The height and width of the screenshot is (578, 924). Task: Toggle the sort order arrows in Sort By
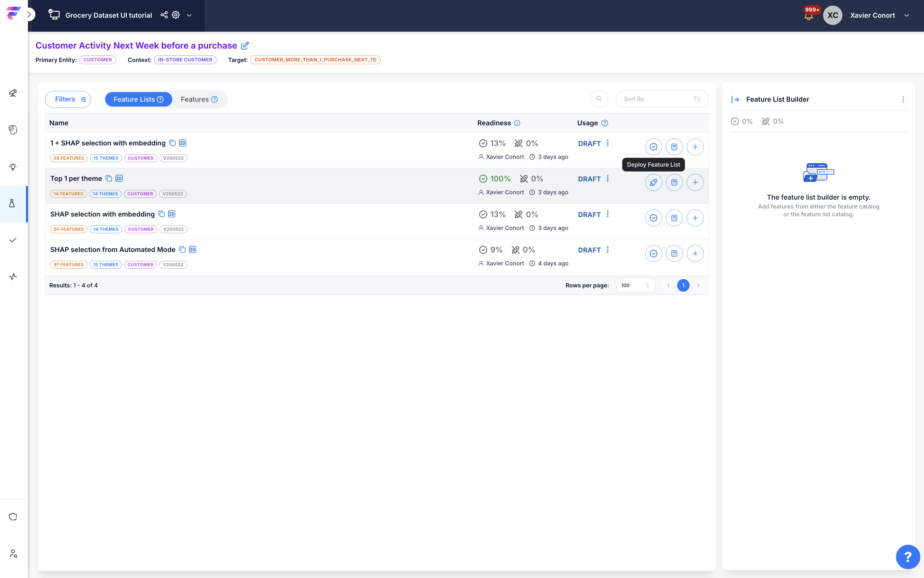697,99
